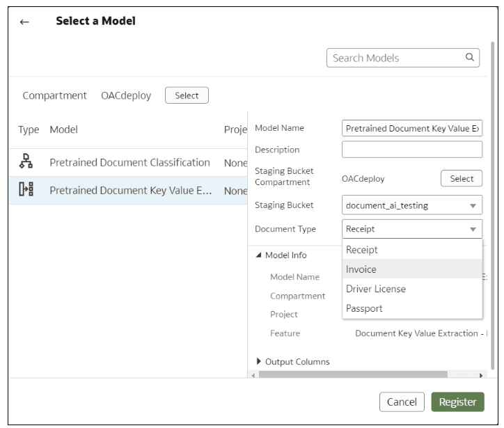This screenshot has height=428, width=504.
Task: Open the Staging Bucket dropdown
Action: (474, 205)
